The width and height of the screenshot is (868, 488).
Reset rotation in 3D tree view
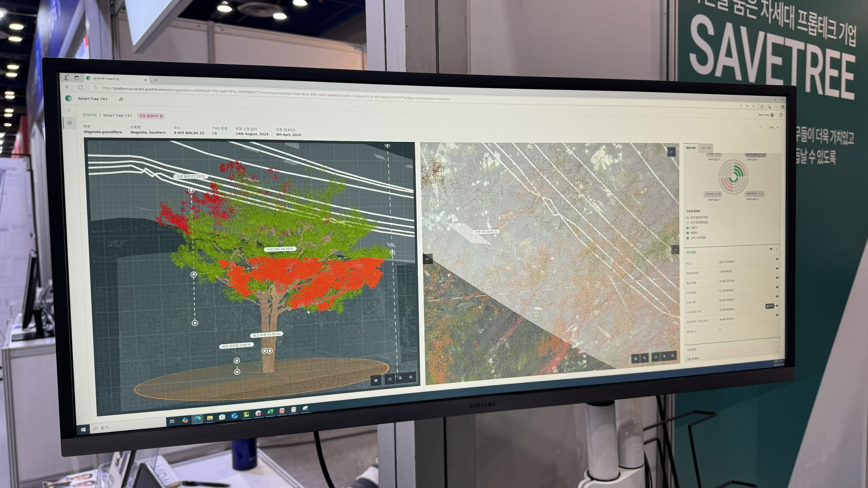(390, 379)
